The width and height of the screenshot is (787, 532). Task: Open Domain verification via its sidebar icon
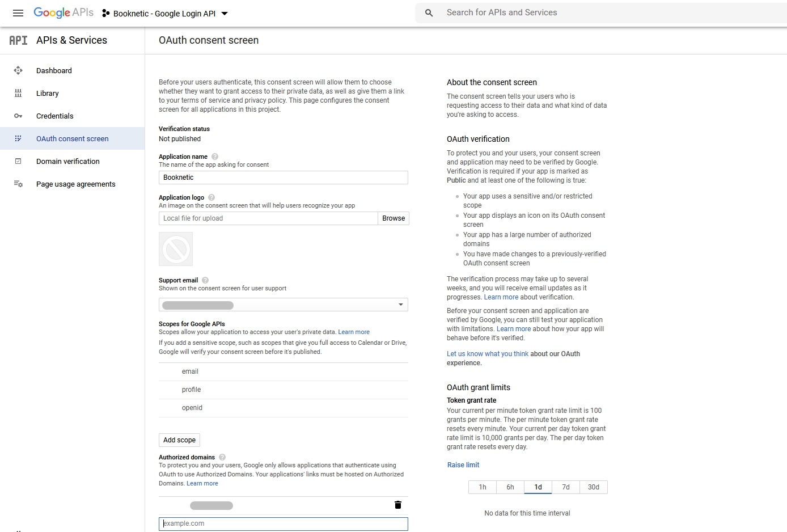coord(18,161)
